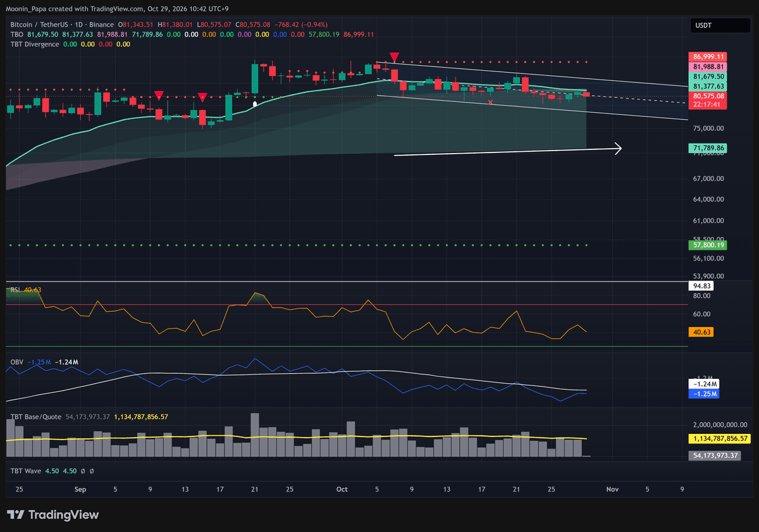759x532 pixels.
Task: Click the red 86,999.11 price scale label
Action: tap(708, 56)
